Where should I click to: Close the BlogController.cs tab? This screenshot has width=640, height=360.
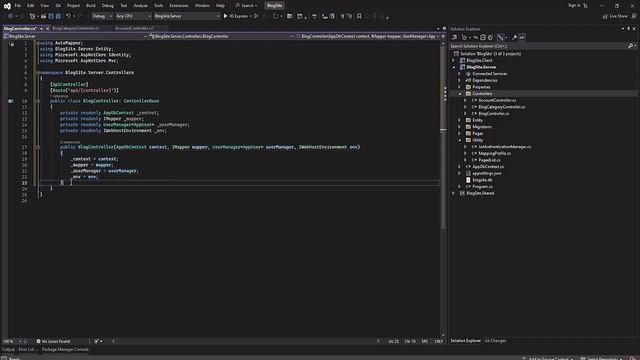[47, 29]
